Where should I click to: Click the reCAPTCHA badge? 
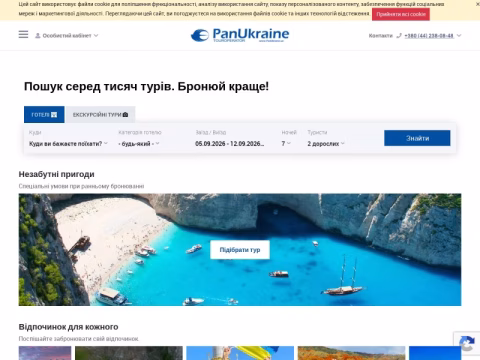[467, 343]
